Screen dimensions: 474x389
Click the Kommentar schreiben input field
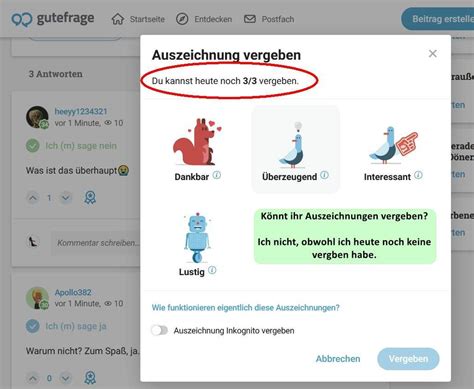coord(96,243)
